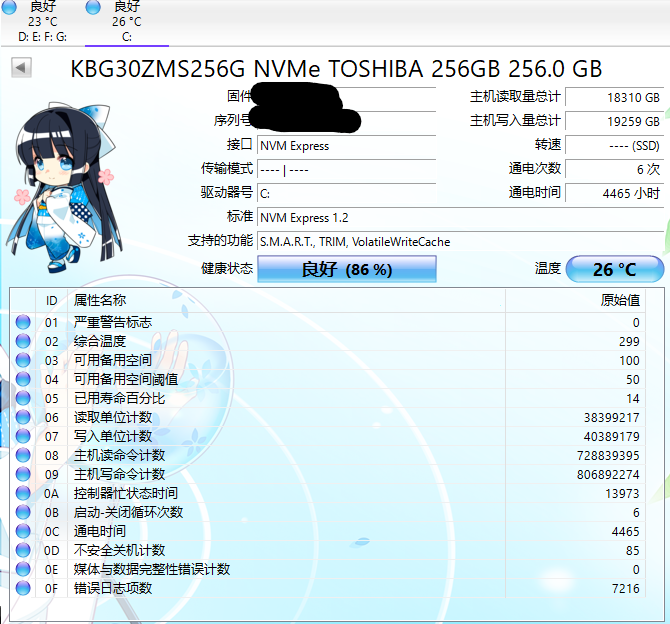Click the disk title KBG30ZMS256G NVMe TOSHIBA
The image size is (670, 624).
pos(336,68)
